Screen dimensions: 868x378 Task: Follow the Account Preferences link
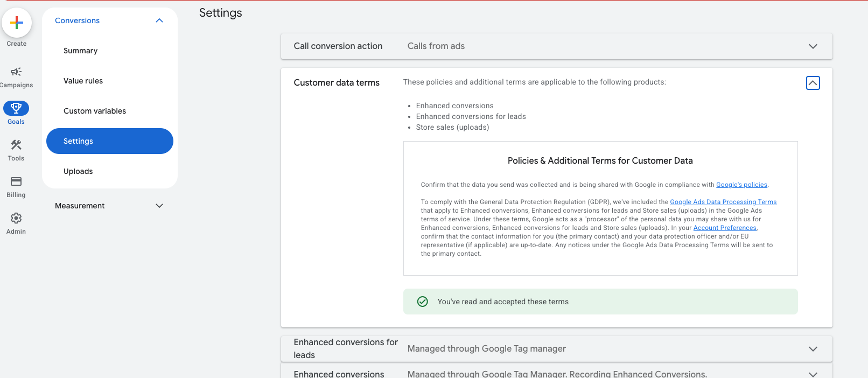point(724,228)
